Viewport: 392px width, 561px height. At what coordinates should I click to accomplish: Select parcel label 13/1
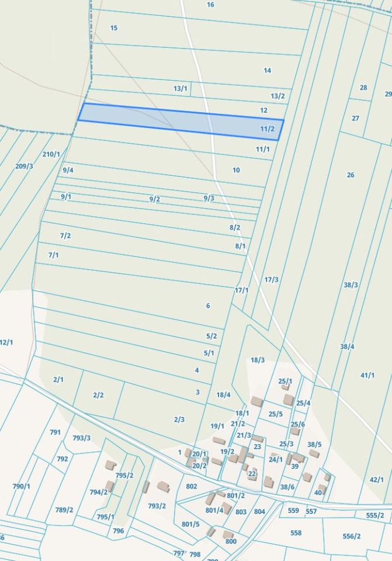click(x=181, y=88)
